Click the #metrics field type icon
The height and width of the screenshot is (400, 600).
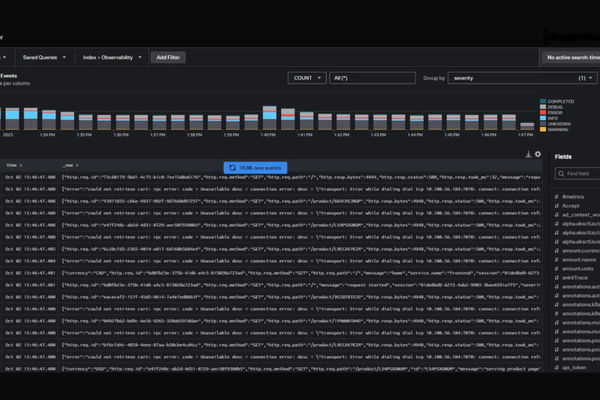coord(557,197)
